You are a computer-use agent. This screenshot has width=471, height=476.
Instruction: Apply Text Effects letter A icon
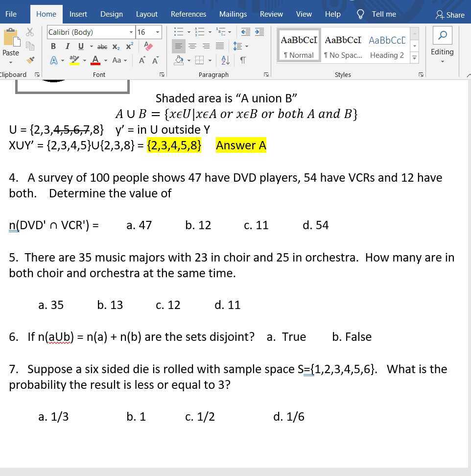point(54,60)
